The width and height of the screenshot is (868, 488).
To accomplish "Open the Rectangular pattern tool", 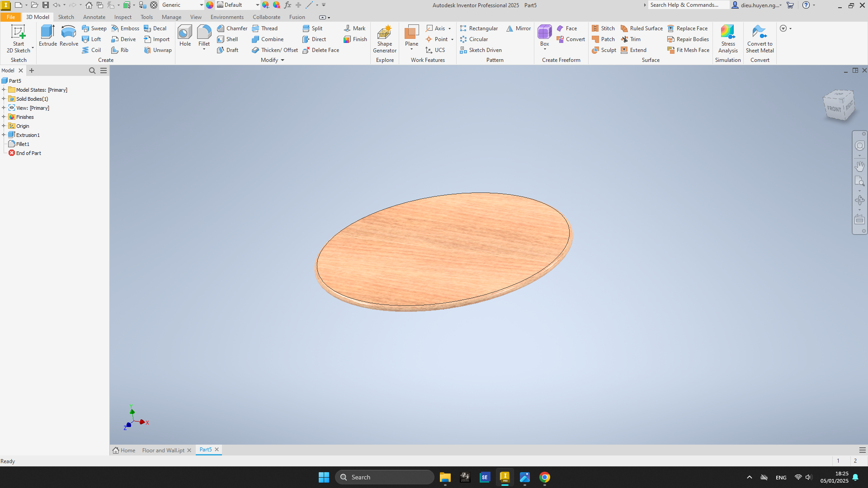I will [x=479, y=28].
